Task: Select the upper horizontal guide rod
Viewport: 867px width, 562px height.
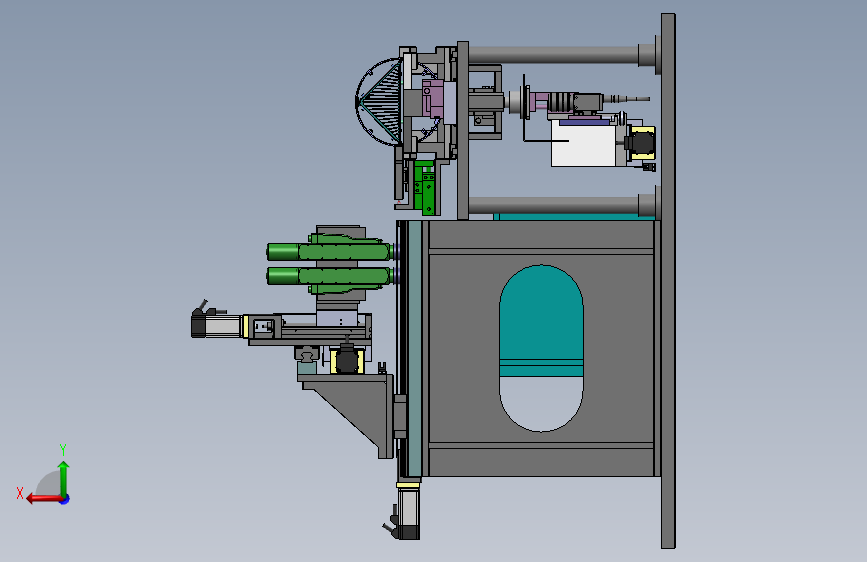Action: [554, 54]
